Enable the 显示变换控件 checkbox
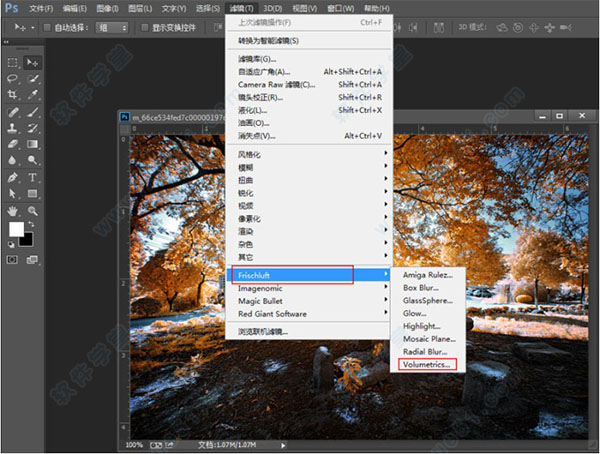600x454 pixels. (144, 27)
